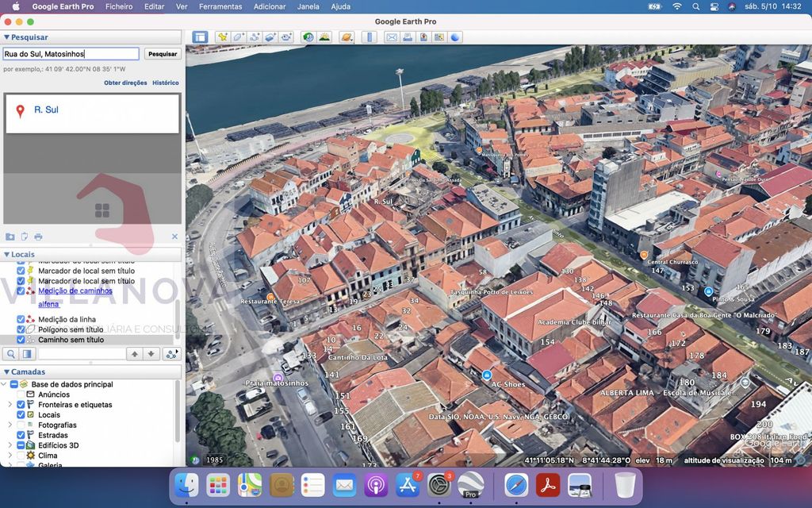This screenshot has width=812, height=508.
Task: Open the Histórico link
Action: (166, 83)
